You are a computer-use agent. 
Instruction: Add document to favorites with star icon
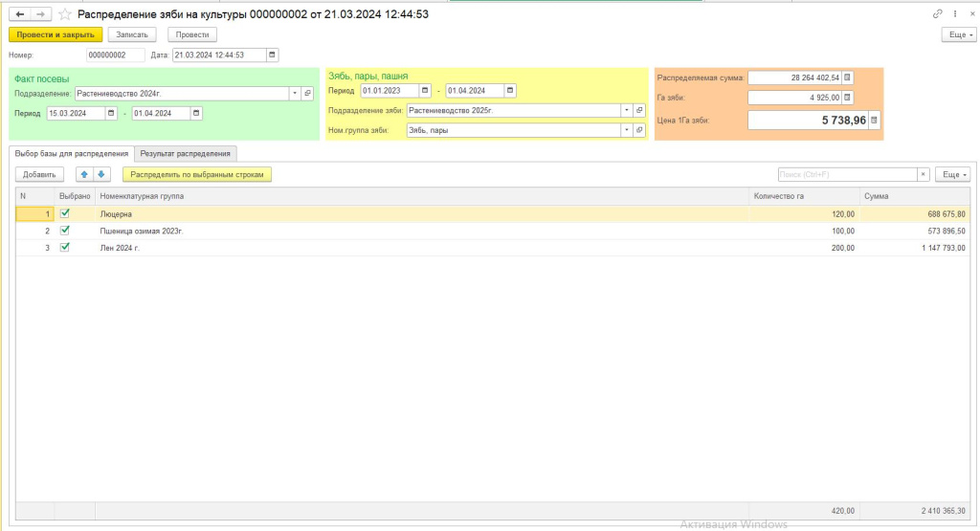click(65, 14)
